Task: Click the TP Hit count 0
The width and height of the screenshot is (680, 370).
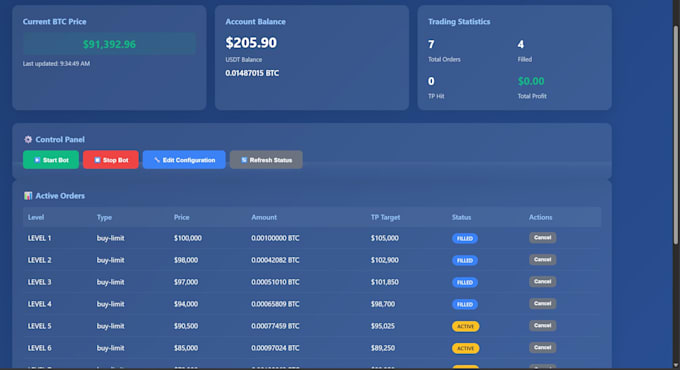Action: 431,81
